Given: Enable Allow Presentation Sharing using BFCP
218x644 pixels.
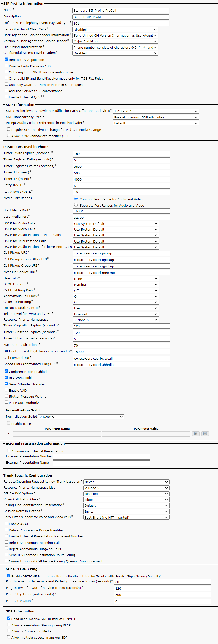Looking at the screenshot, I should pyautogui.click(x=9, y=624).
